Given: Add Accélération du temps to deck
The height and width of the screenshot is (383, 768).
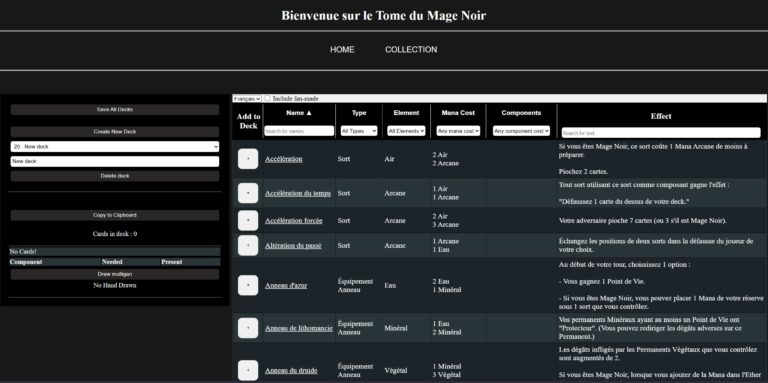Looking at the screenshot, I should [x=248, y=193].
